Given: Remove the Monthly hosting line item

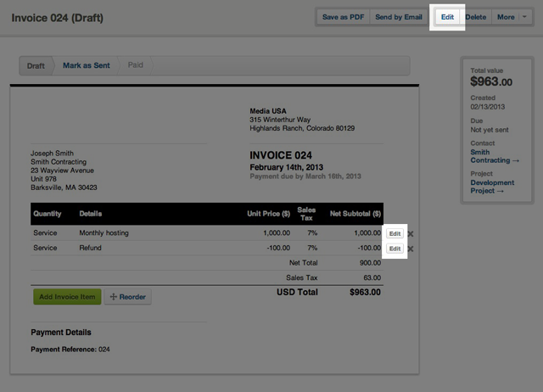Looking at the screenshot, I should (x=411, y=233).
